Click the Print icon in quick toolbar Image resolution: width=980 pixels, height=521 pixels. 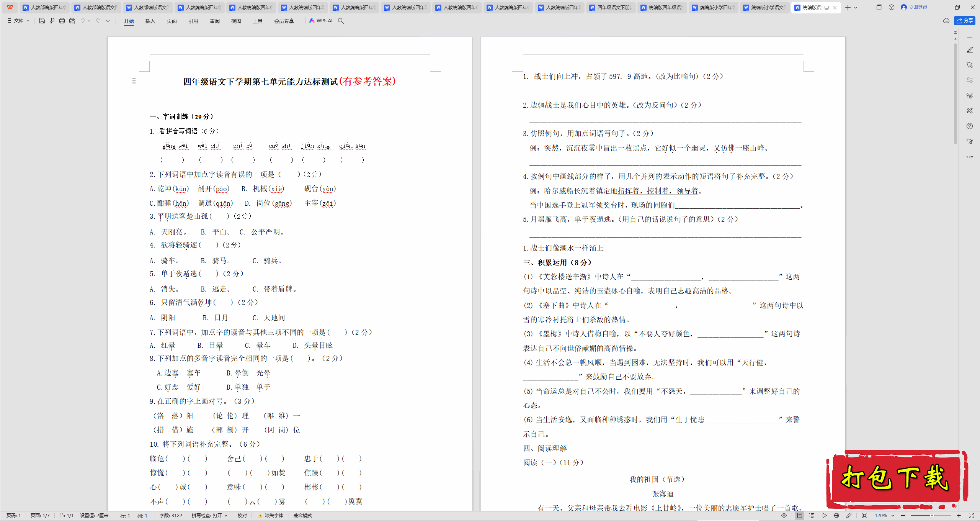[x=62, y=21]
